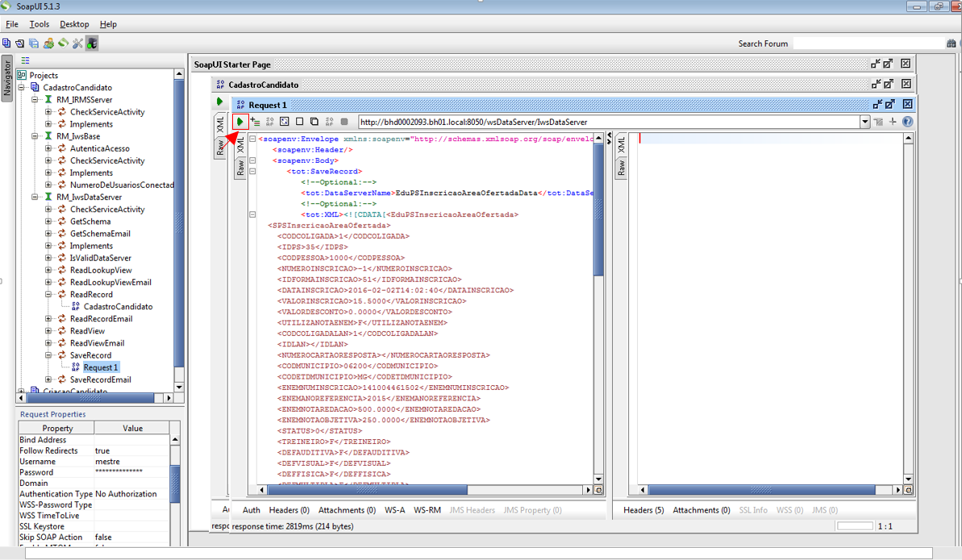The image size is (962, 560).
Task: Minimize-dock the CadastroCandidato panel with arrow-in icon
Action: point(876,84)
